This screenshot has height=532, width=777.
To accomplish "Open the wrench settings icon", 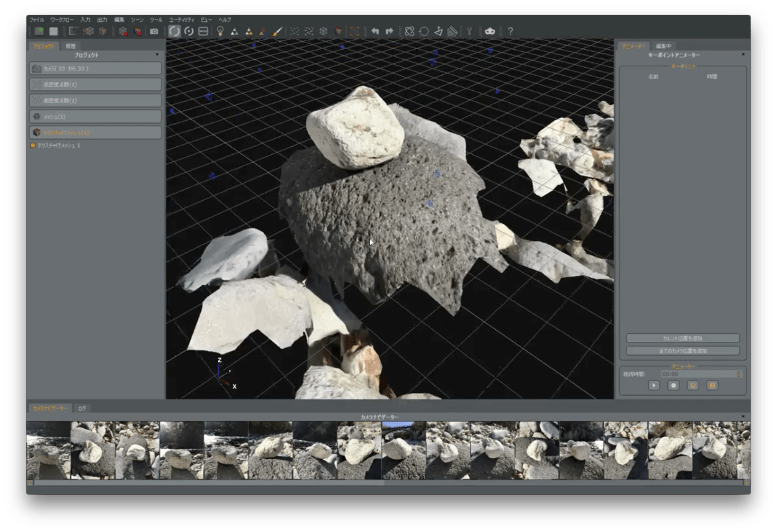I will 469,31.
